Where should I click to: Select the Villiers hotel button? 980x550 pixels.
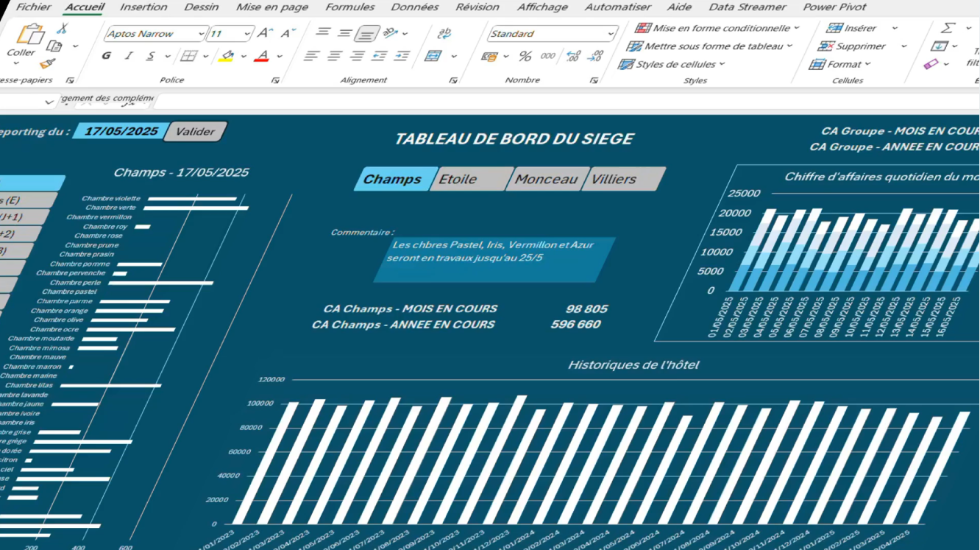coord(622,179)
